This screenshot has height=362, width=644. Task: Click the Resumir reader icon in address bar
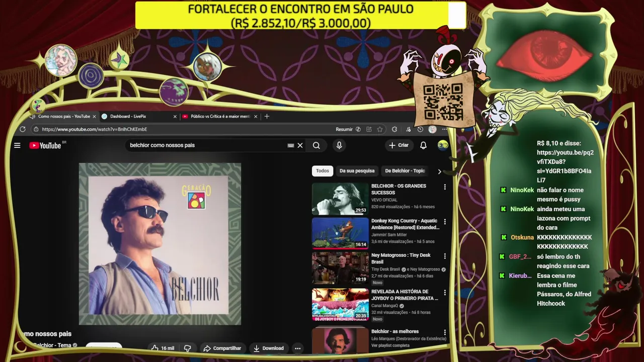(x=358, y=129)
